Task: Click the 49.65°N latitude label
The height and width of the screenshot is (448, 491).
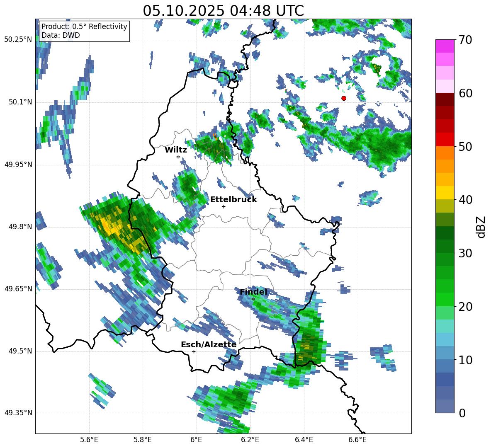Action: pos(18,288)
